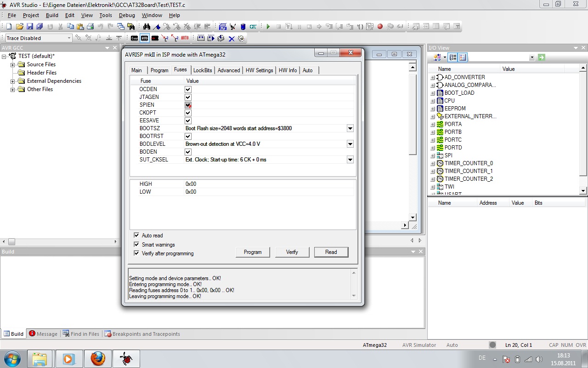Click the Paste clipboard icon
Screen dimensions: 588x368
tap(80, 27)
